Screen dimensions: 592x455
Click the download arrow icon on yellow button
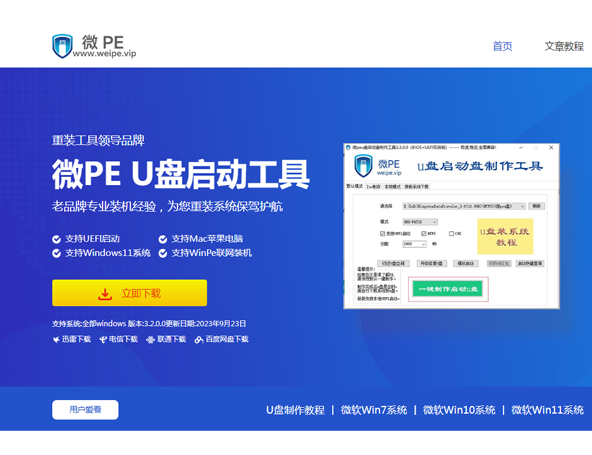pyautogui.click(x=105, y=294)
